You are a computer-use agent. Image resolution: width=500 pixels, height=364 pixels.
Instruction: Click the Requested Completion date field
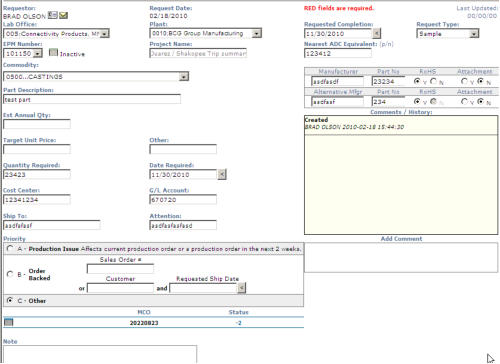338,34
